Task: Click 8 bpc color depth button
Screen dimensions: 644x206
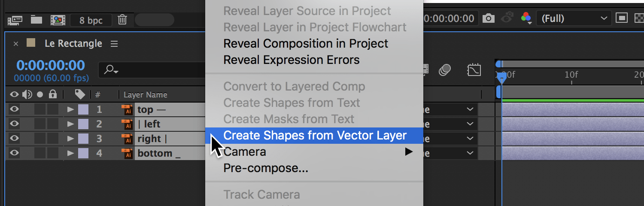Action: point(91,20)
